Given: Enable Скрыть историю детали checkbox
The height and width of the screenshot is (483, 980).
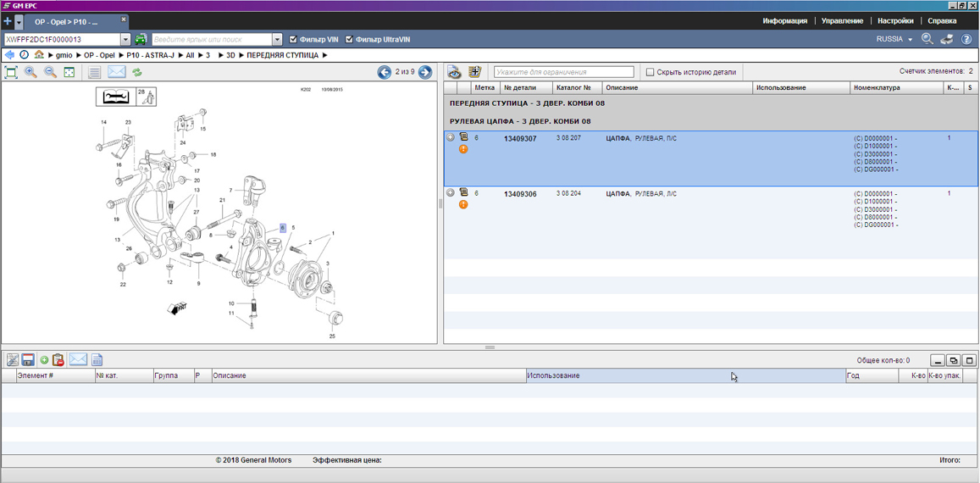Looking at the screenshot, I should coord(651,73).
